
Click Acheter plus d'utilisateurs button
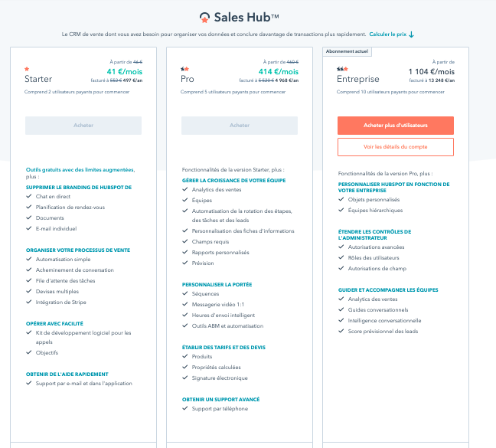point(396,126)
